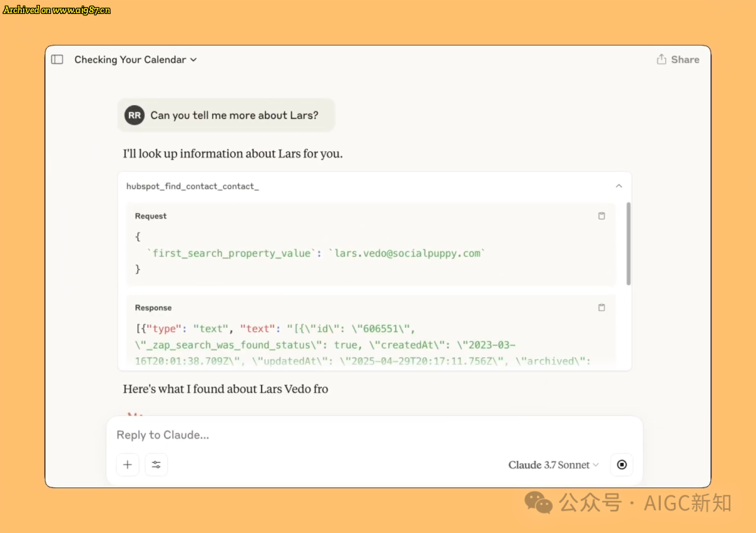Screen dimensions: 756x533
Task: Copy the Request JSON via clipboard icon
Action: point(601,216)
